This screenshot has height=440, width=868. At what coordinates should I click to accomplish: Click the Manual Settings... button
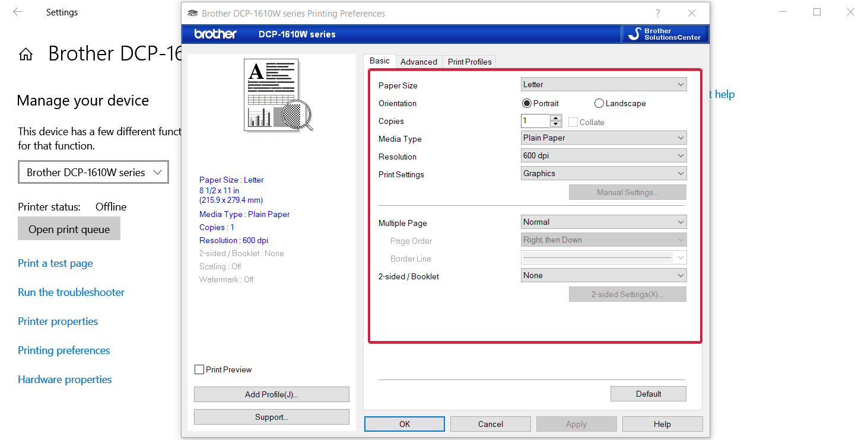628,192
